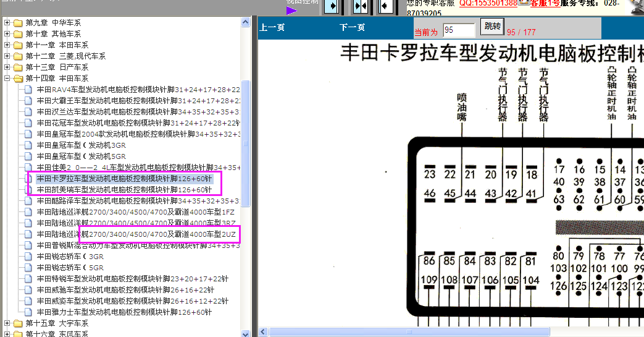Expand the 第十二章 三菱,现代车系 chapter
Image resolution: width=644 pixels, height=337 pixels.
click(x=7, y=56)
